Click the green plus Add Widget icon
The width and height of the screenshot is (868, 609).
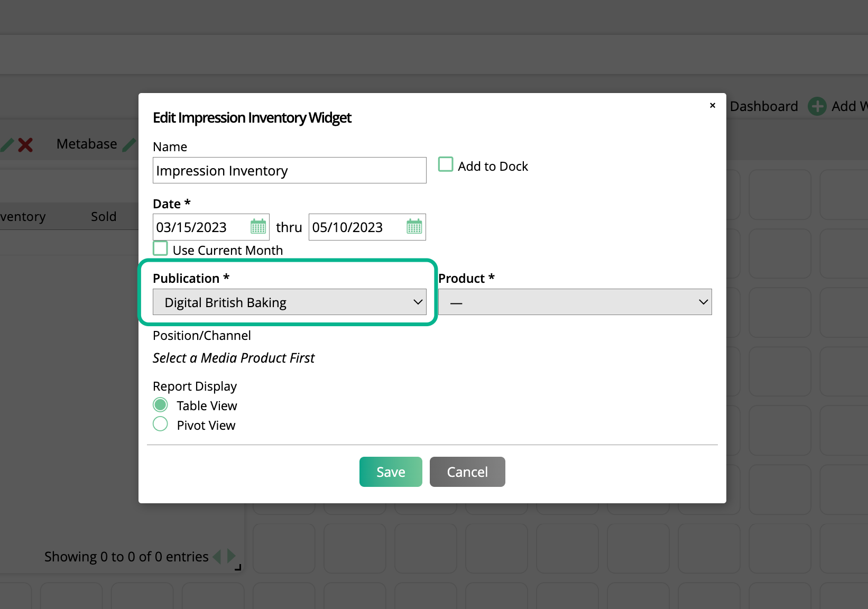[817, 106]
